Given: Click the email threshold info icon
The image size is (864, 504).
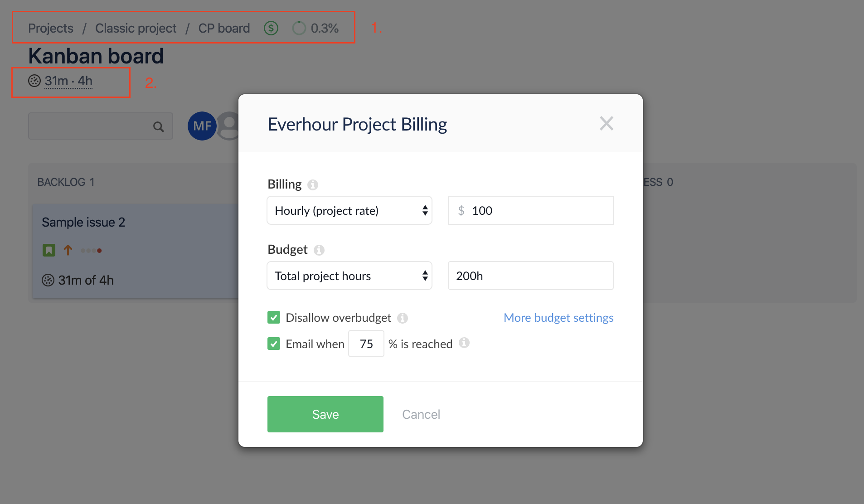Looking at the screenshot, I should [x=464, y=343].
